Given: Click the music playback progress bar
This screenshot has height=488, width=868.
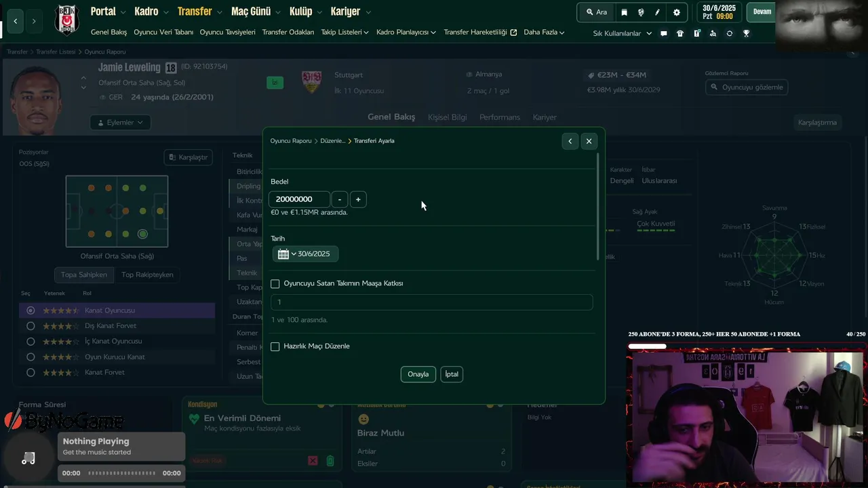Looking at the screenshot, I should (x=121, y=473).
